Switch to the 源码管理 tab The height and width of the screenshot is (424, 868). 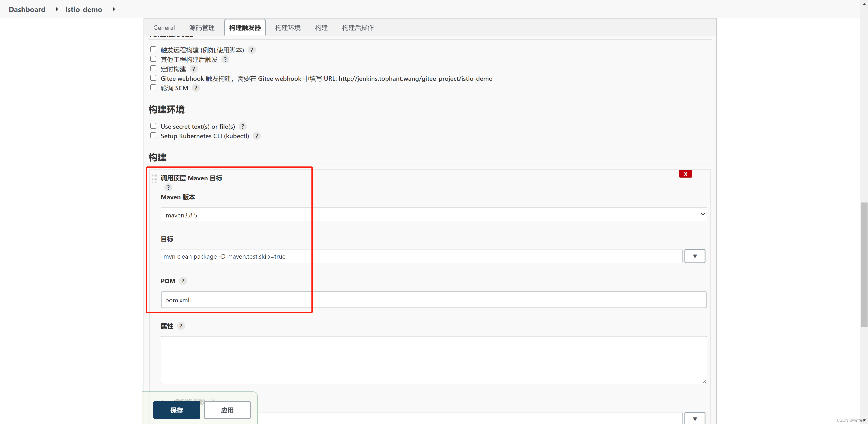[202, 28]
